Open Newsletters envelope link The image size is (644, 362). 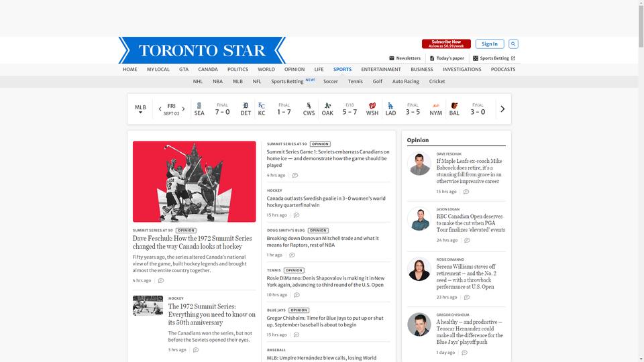tap(405, 58)
